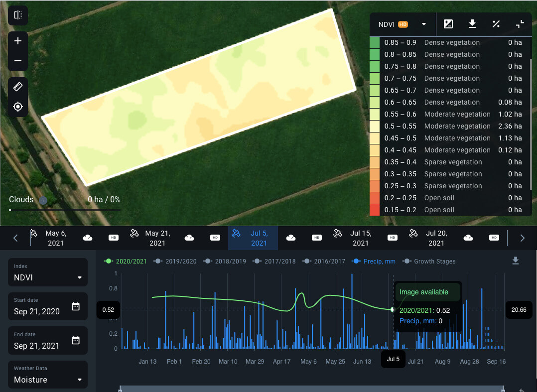Click the cloud icon for Jul 5, 2021
This screenshot has width=537, height=392.
tap(291, 238)
